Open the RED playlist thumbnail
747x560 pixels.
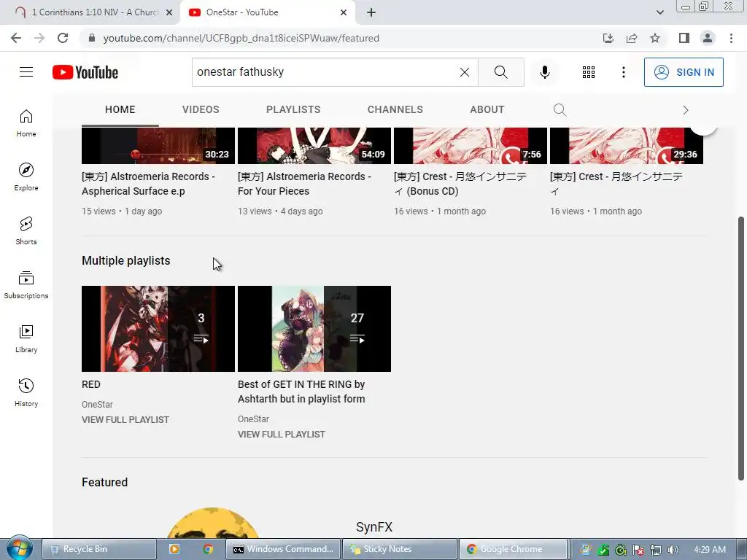pos(158,329)
